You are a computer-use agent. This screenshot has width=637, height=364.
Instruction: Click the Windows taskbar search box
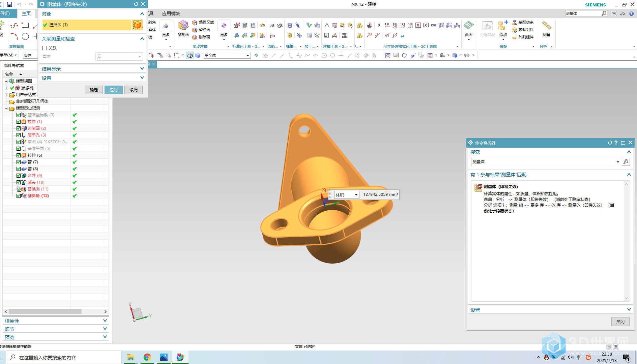click(x=64, y=357)
